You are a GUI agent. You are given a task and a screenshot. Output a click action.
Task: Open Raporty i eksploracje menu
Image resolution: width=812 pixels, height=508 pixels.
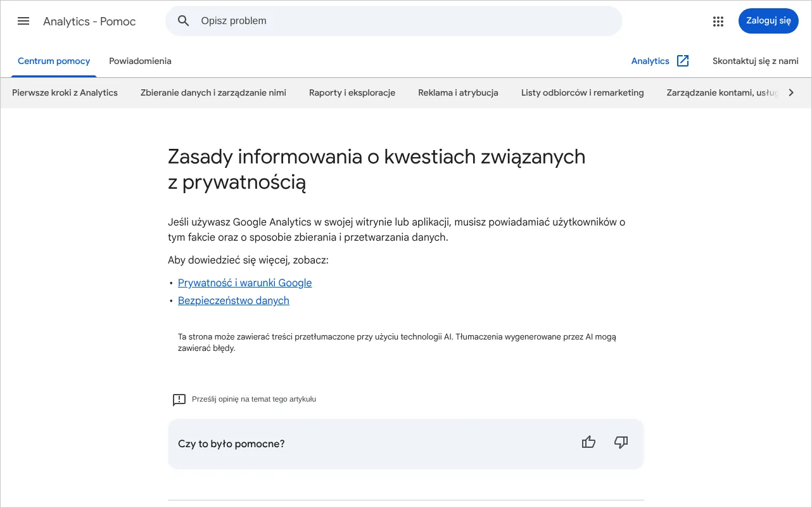pyautogui.click(x=352, y=92)
